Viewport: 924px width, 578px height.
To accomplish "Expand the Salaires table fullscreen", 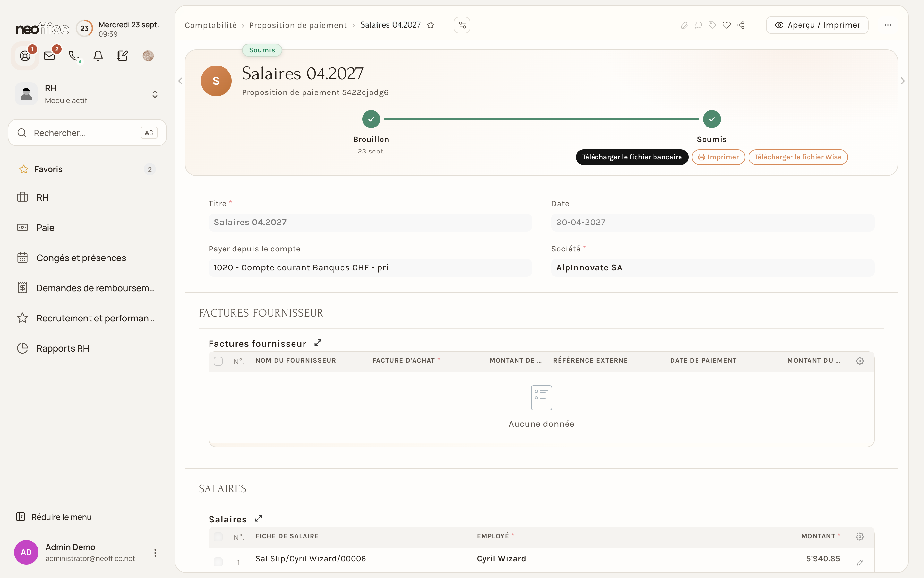I will coord(259,518).
